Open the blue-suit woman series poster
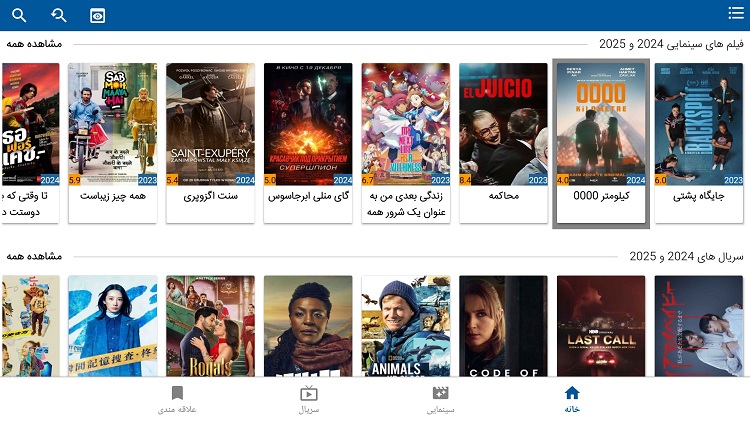Image resolution: width=750 pixels, height=421 pixels. [113, 326]
